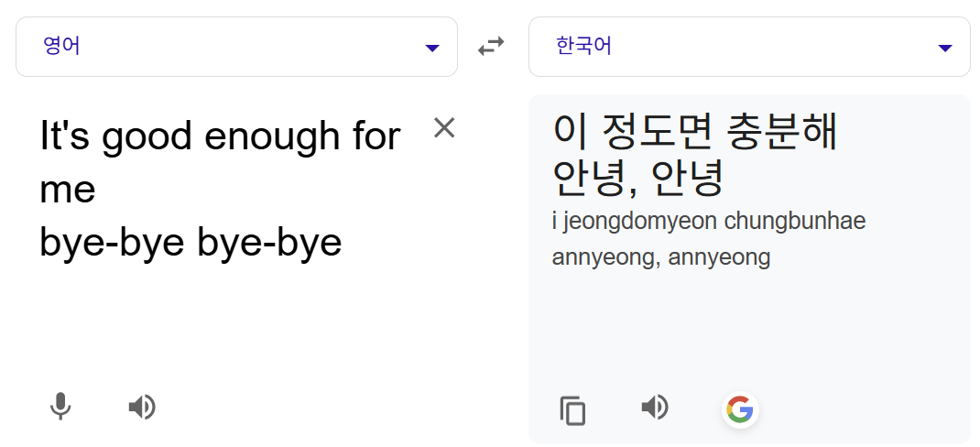
Task: Open the Google logo search button
Action: coord(741,410)
